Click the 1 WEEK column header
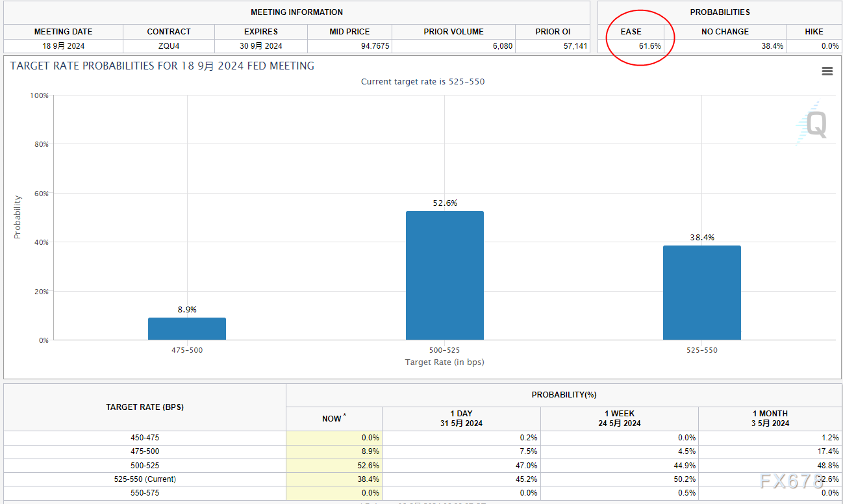Image resolution: width=843 pixels, height=504 pixels. [x=619, y=418]
